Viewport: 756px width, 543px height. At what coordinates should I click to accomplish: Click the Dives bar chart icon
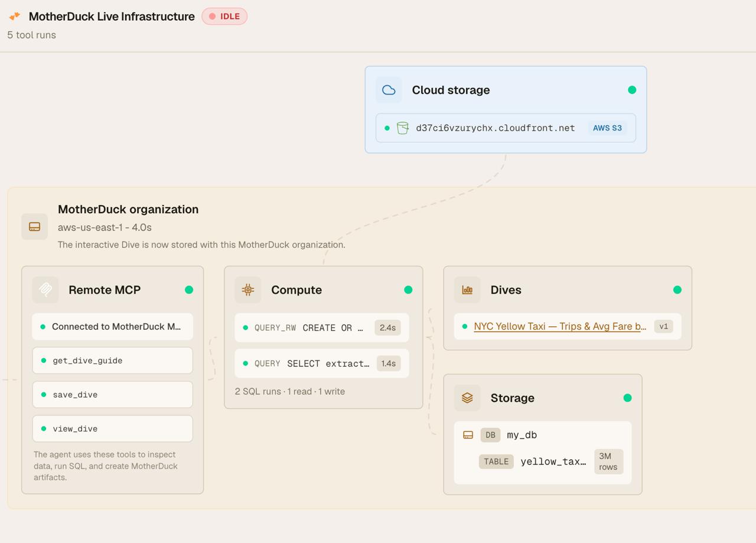click(x=467, y=290)
